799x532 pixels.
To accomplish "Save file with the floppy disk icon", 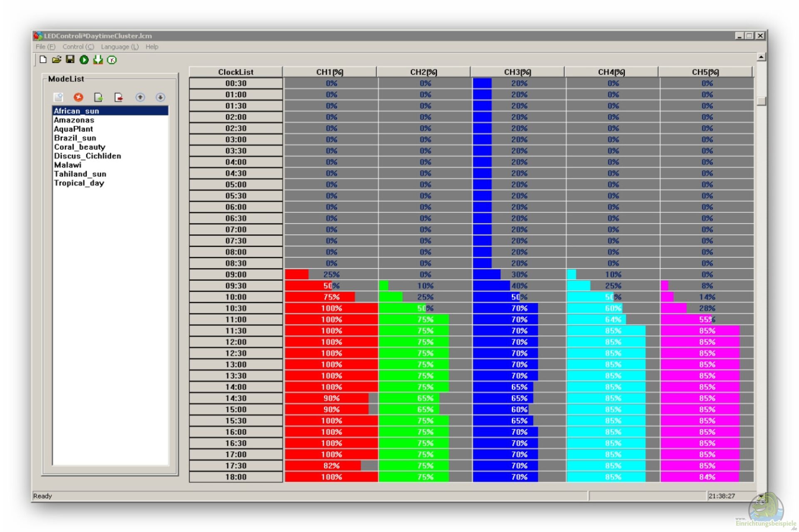I will pyautogui.click(x=70, y=60).
